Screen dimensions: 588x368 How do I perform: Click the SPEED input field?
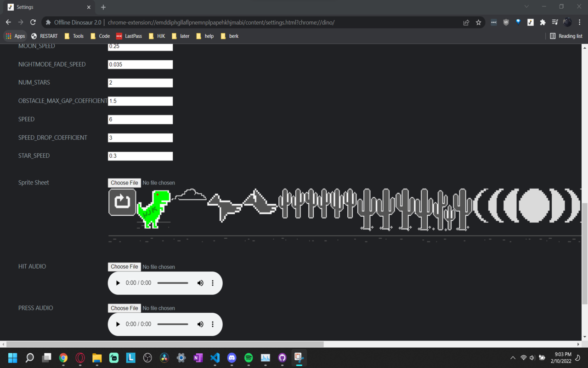(140, 119)
